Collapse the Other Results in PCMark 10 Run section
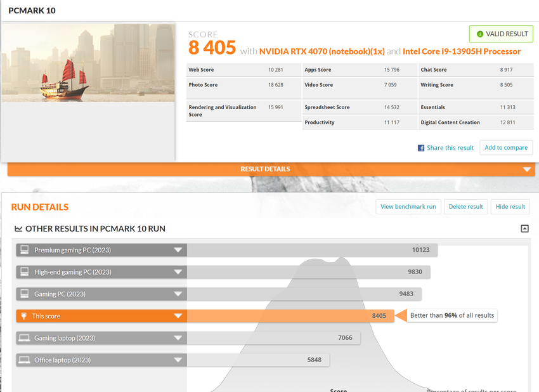The width and height of the screenshot is (539, 392). point(524,228)
